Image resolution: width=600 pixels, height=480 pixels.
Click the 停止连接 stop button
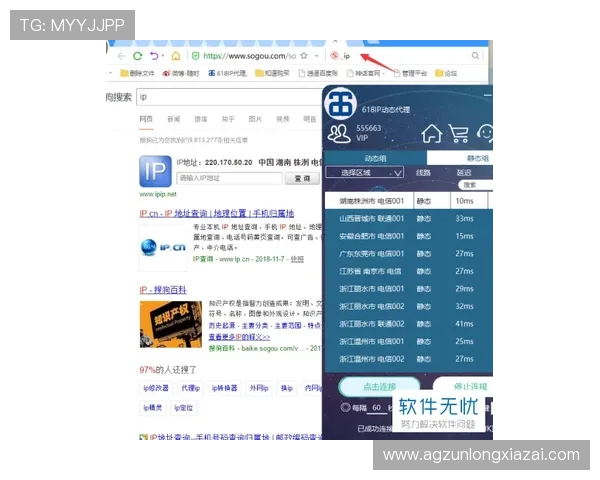[463, 386]
